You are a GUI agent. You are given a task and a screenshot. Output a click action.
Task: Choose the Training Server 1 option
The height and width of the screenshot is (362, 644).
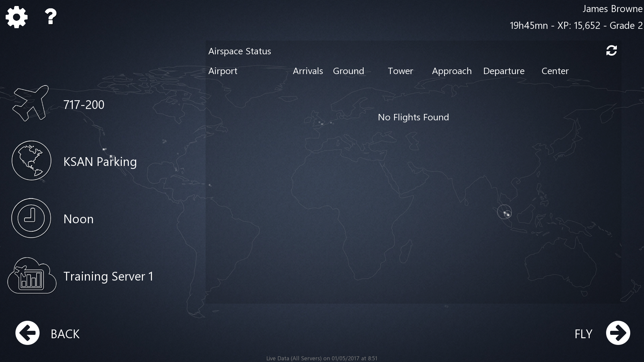click(108, 277)
